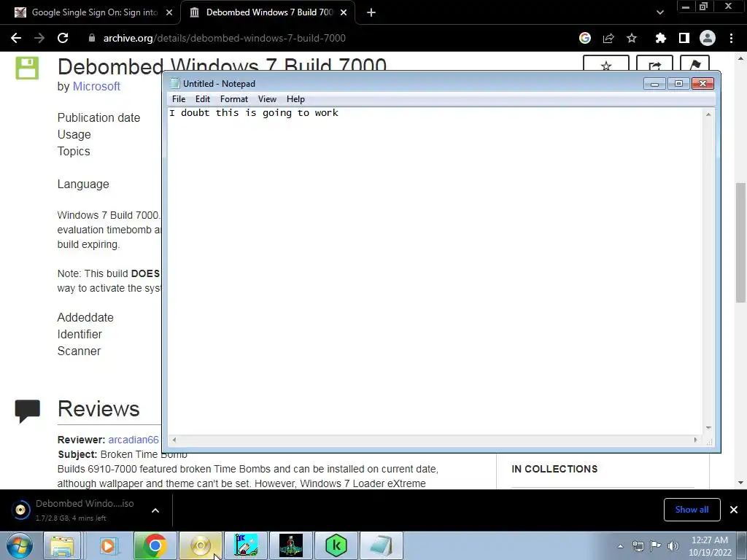Click Notepad horizontal scroll right arrow
The width and height of the screenshot is (747, 560).
tap(695, 440)
